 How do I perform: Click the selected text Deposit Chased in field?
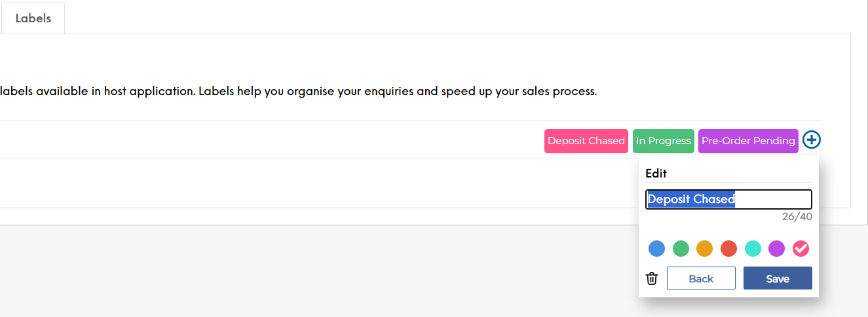(691, 199)
